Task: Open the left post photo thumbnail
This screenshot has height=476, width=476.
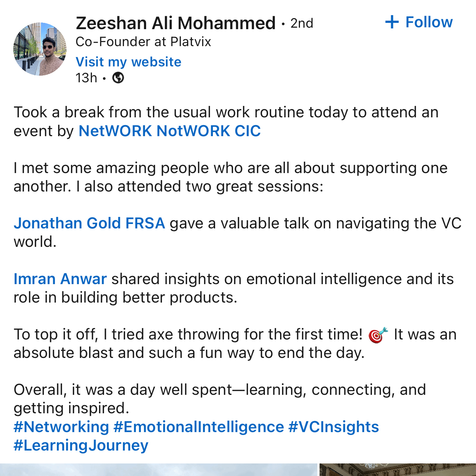Action: click(159, 470)
